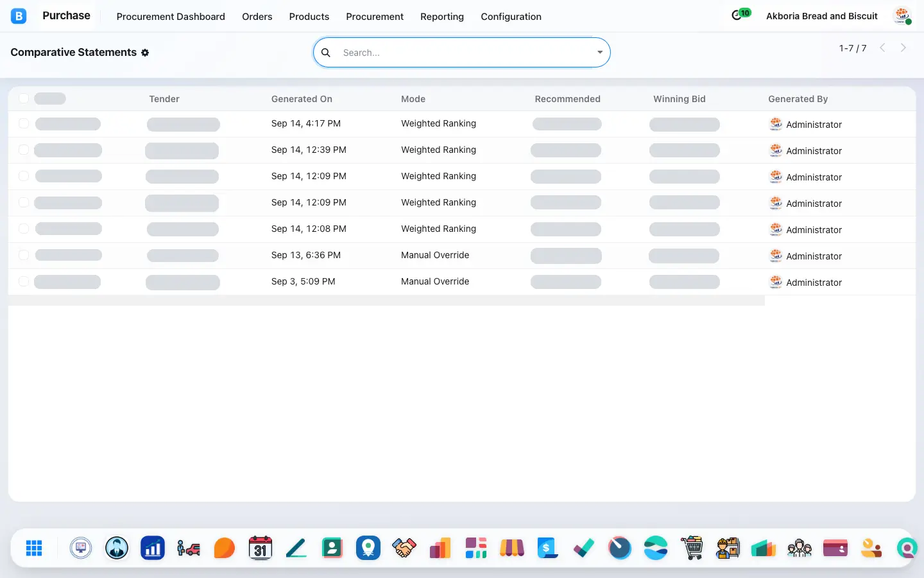924x578 pixels.
Task: Expand the search options dropdown arrow
Action: coord(600,53)
